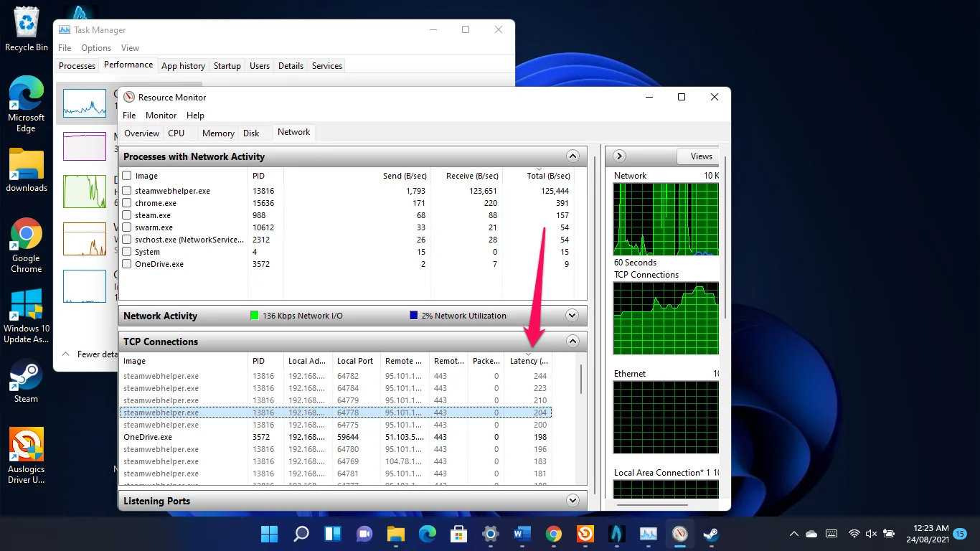The height and width of the screenshot is (551, 980).
Task: Open Windows 10 Update Assistant shortcut
Action: (27, 316)
